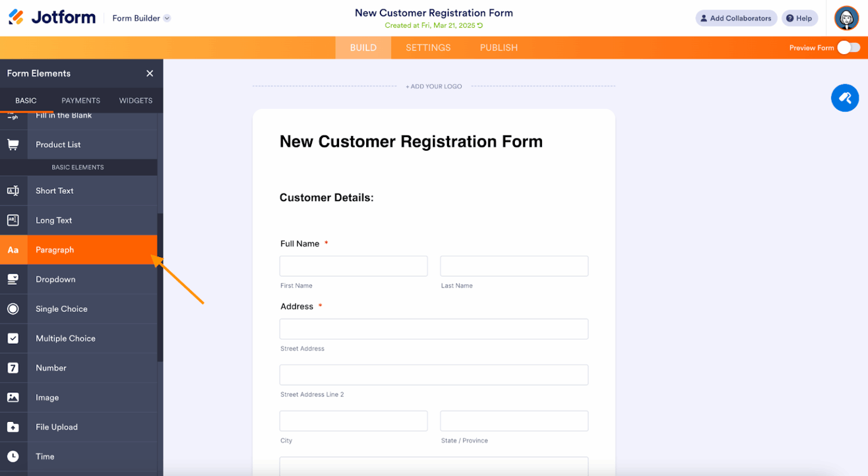
Task: Switch to the PAYMENTS tab
Action: [80, 100]
